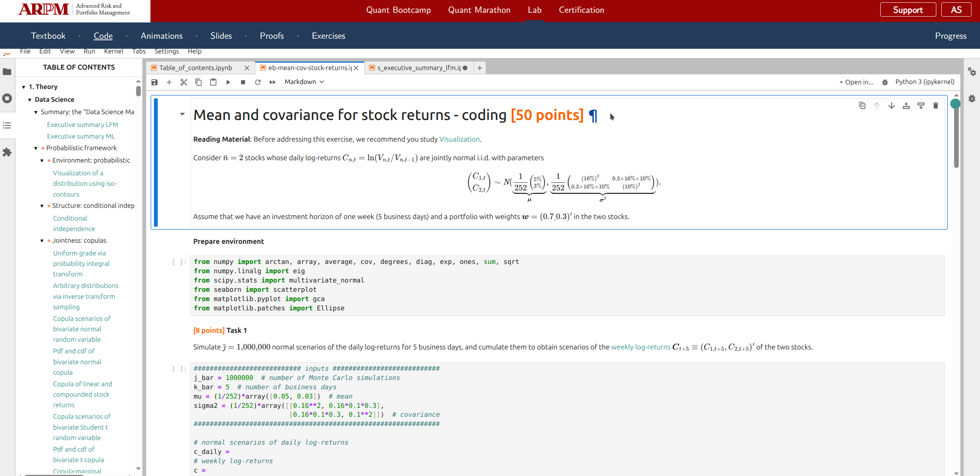Expand the Open in... dropdown
Viewport: 980px width, 476px height.
coord(855,82)
